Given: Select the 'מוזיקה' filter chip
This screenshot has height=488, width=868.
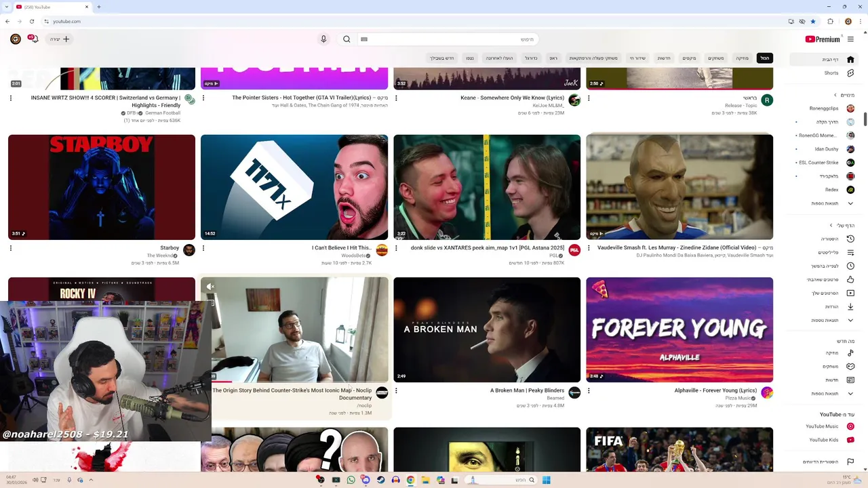Looking at the screenshot, I should (x=743, y=58).
